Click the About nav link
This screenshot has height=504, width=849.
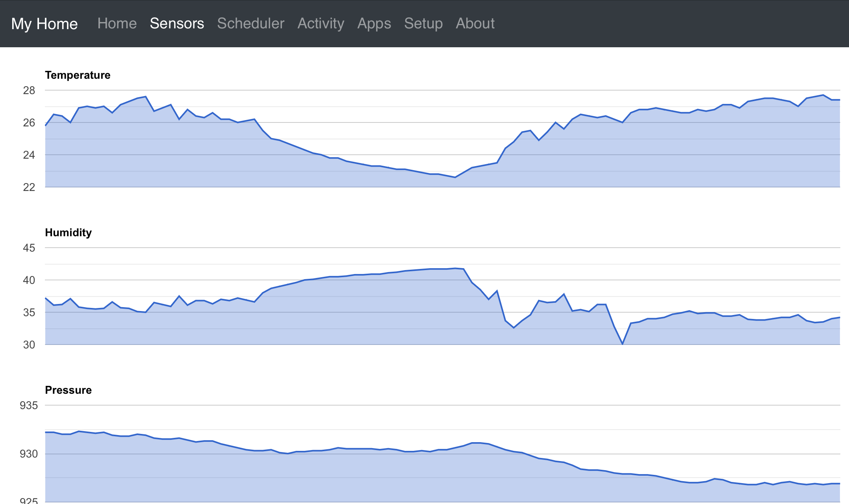point(475,24)
